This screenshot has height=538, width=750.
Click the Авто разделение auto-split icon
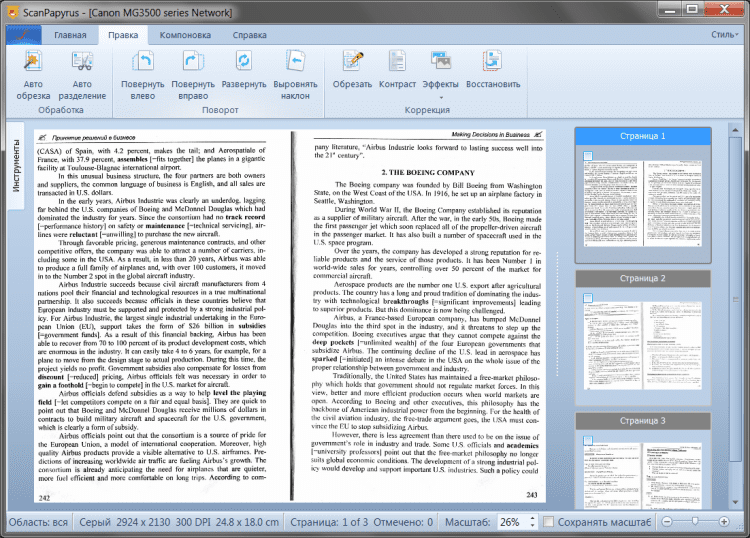[82, 61]
